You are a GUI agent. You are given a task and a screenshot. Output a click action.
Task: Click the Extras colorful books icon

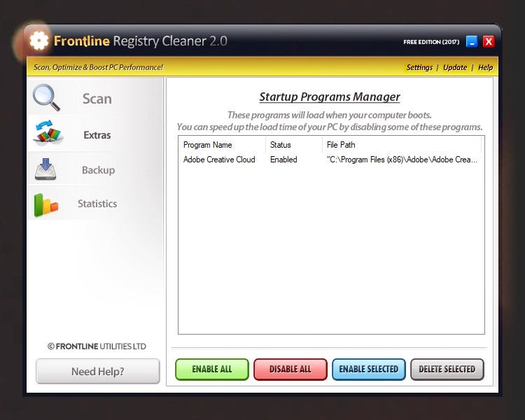click(x=48, y=133)
